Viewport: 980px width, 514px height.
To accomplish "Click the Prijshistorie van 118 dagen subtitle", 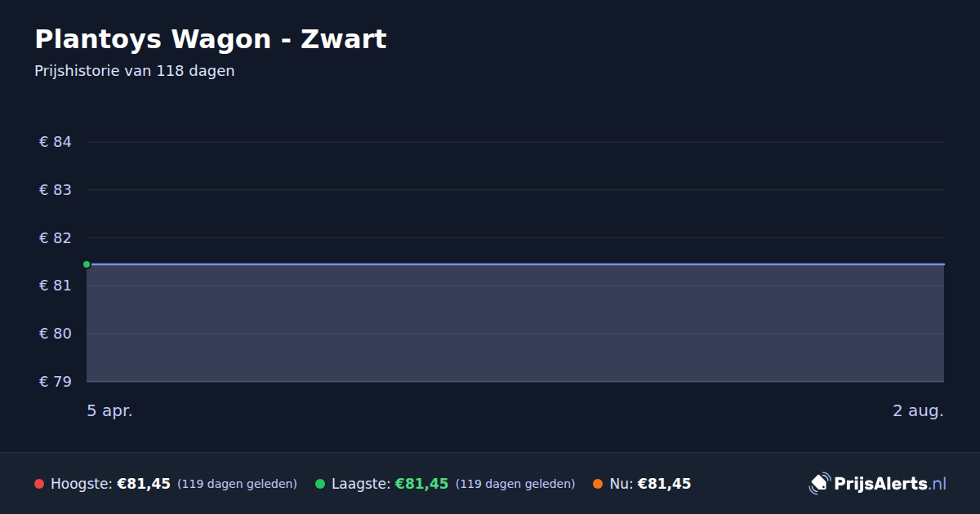I will click(135, 71).
